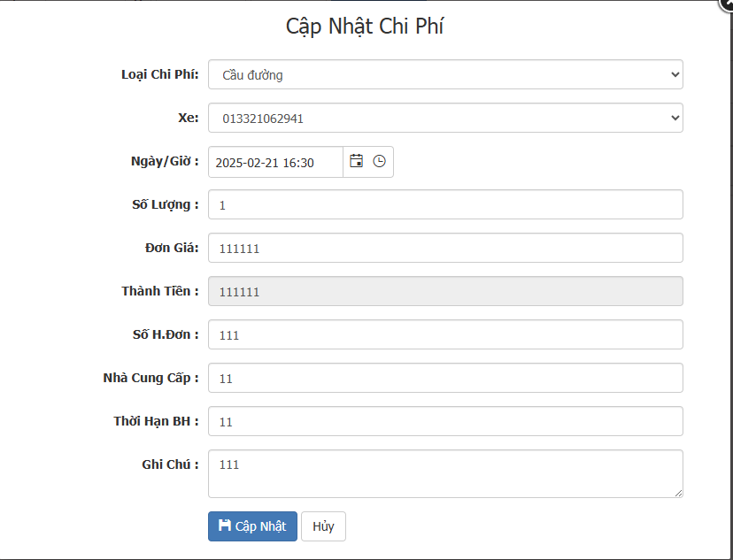The height and width of the screenshot is (560, 733).
Task: Click inside the Ghi Chú textarea
Action: pyautogui.click(x=445, y=473)
